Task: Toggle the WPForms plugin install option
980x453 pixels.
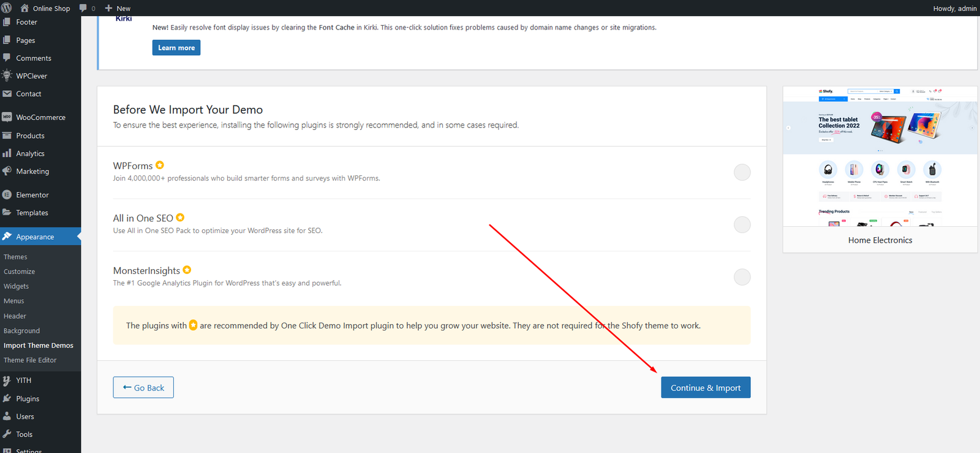Action: tap(742, 172)
